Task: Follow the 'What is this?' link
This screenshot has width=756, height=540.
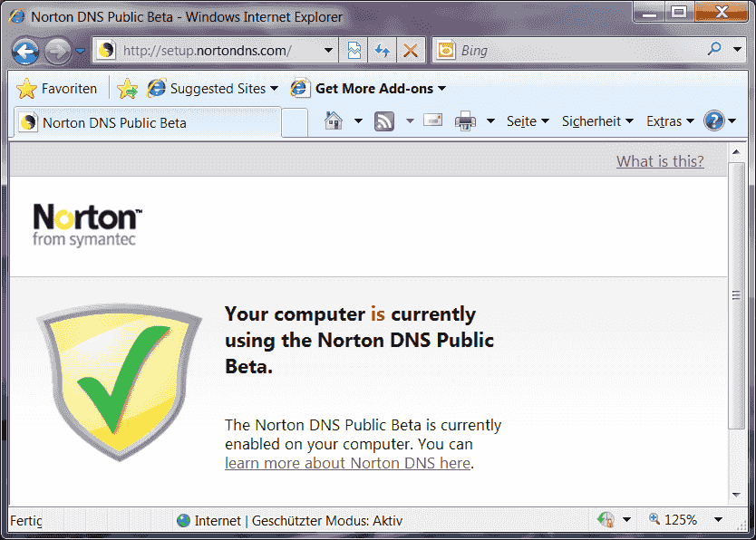Action: tap(660, 161)
